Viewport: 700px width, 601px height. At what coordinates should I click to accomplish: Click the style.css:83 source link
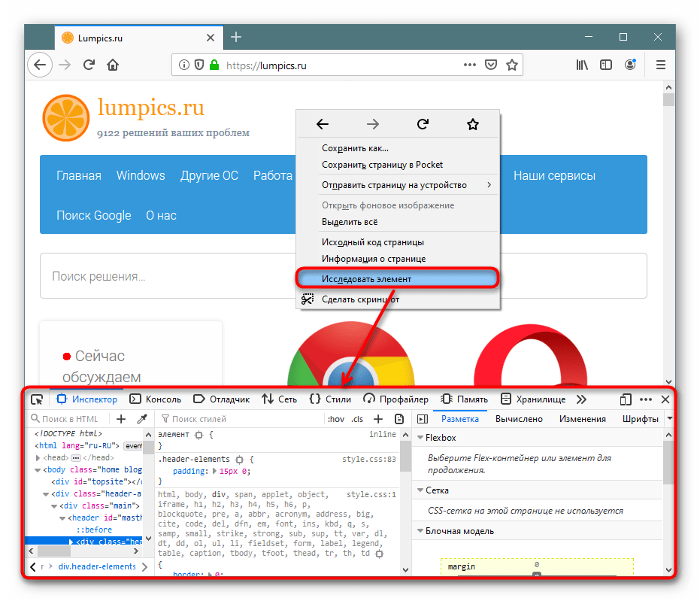[368, 458]
